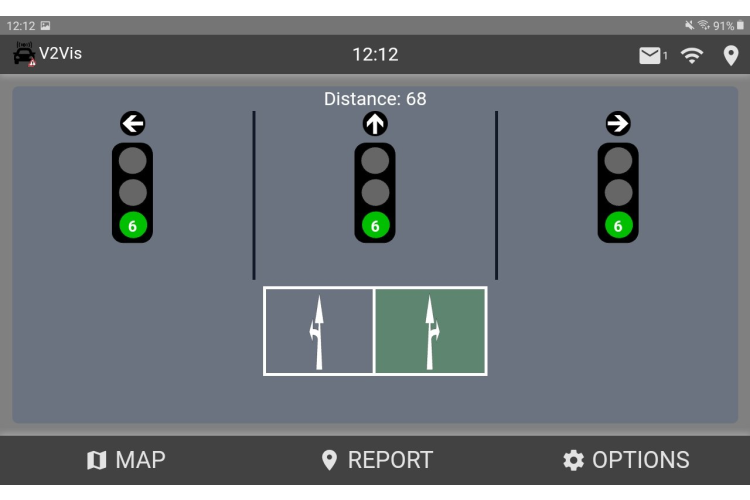Click the app bar Wi-Fi connectivity icon

[692, 56]
